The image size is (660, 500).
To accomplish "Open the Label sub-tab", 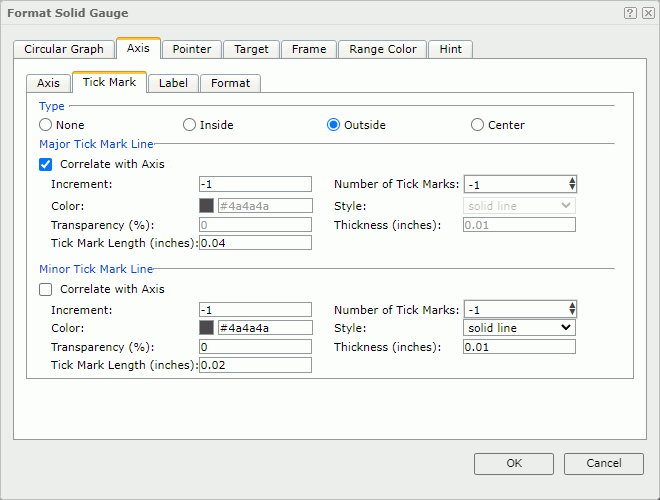I will (173, 83).
